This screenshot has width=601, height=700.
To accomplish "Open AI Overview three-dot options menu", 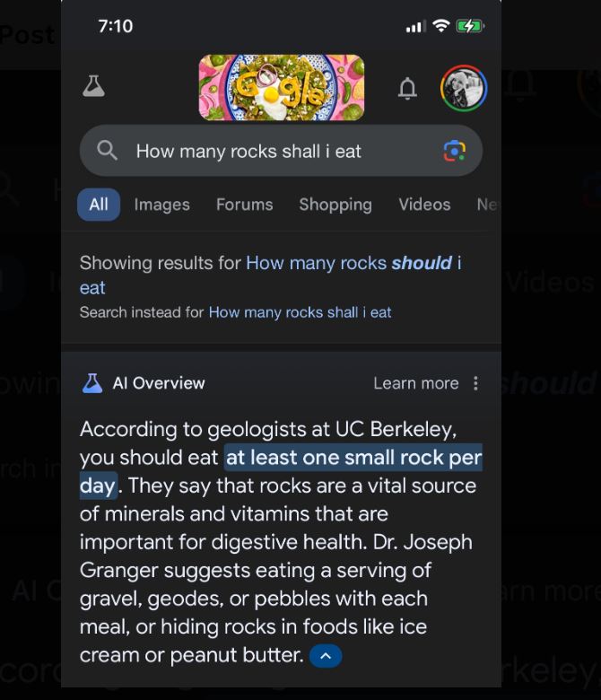I will (475, 383).
